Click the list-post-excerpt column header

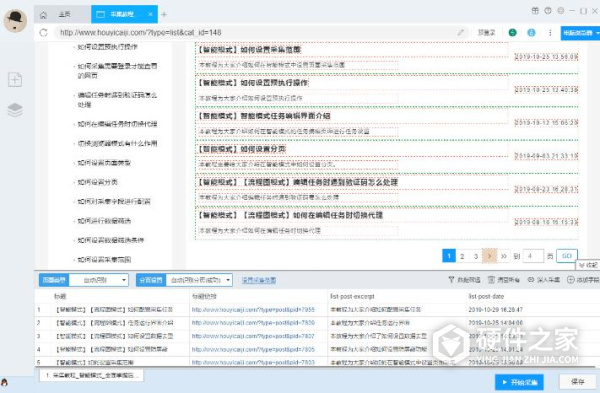tap(352, 296)
